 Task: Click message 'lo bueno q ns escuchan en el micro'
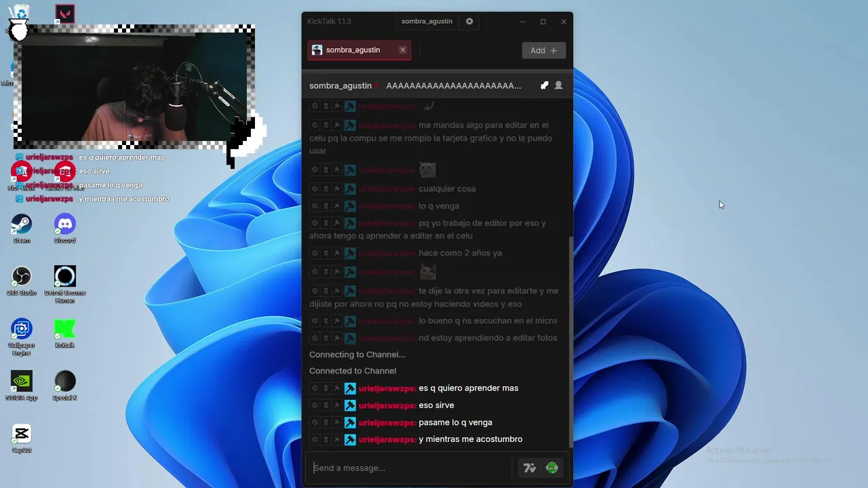click(488, 321)
